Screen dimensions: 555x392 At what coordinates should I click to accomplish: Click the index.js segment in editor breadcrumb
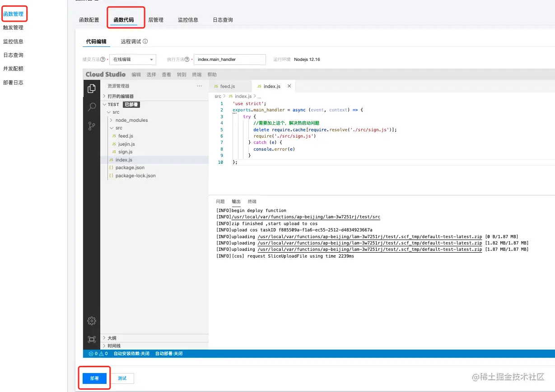(243, 96)
